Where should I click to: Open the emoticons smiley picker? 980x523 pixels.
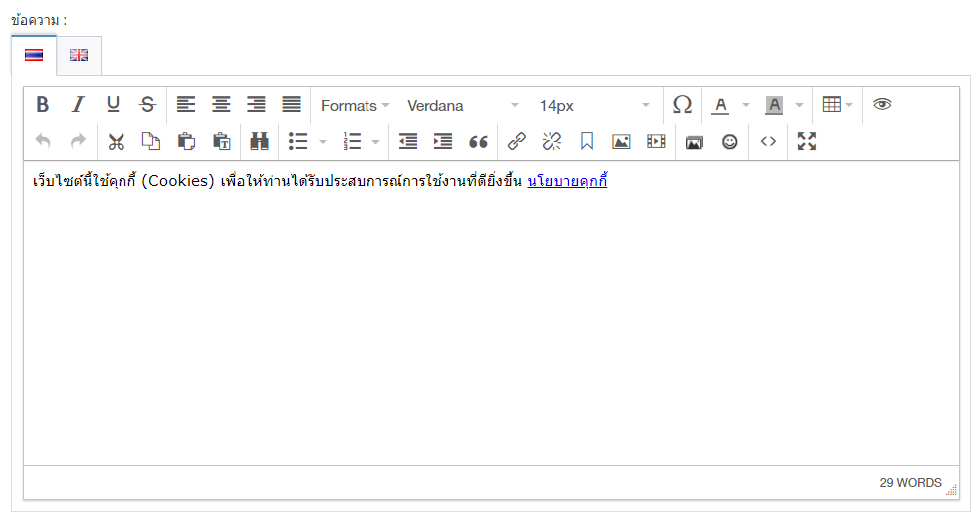729,141
